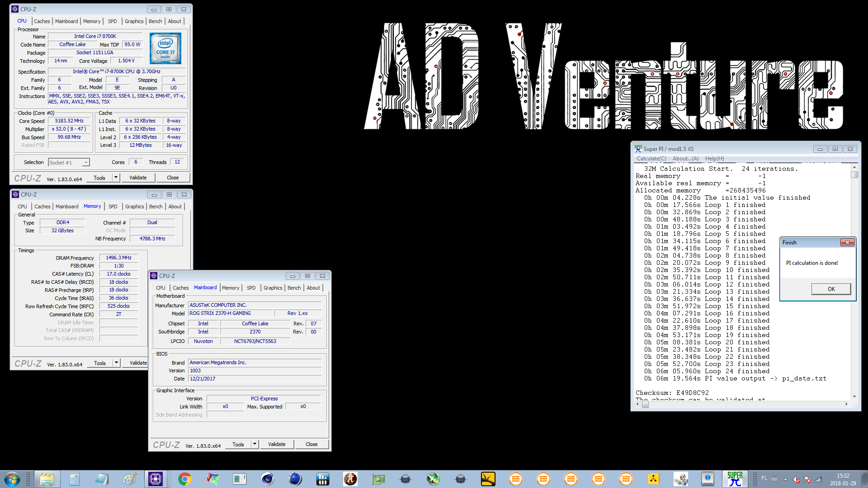Screen dimensions: 868x488
Task: Open Paint from the taskbar
Action: (129, 479)
